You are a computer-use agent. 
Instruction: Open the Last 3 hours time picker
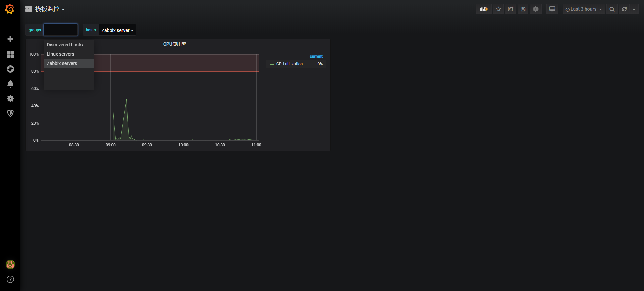584,9
